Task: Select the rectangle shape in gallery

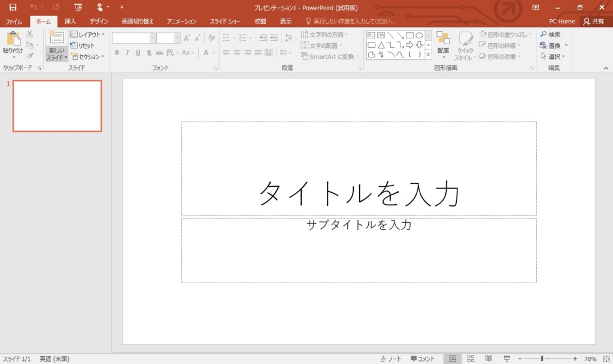Action: point(409,35)
